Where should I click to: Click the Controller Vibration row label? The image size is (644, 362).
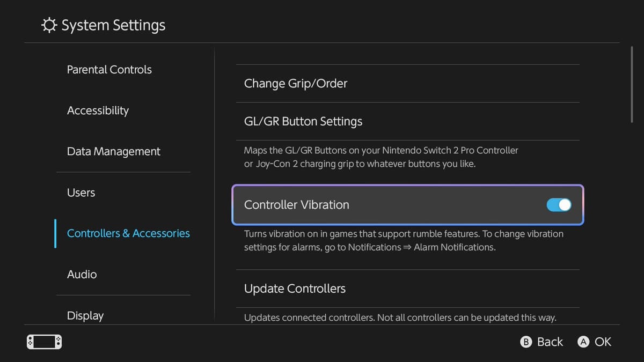(296, 205)
